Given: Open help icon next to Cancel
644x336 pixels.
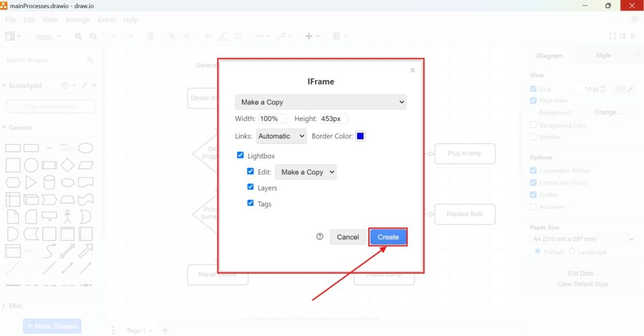Looking at the screenshot, I should click(x=319, y=237).
